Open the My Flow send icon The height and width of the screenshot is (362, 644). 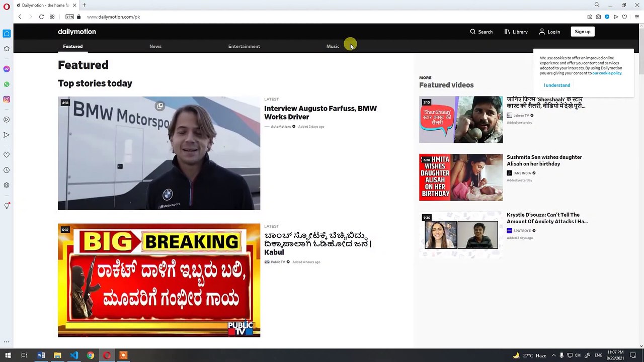coord(616,17)
